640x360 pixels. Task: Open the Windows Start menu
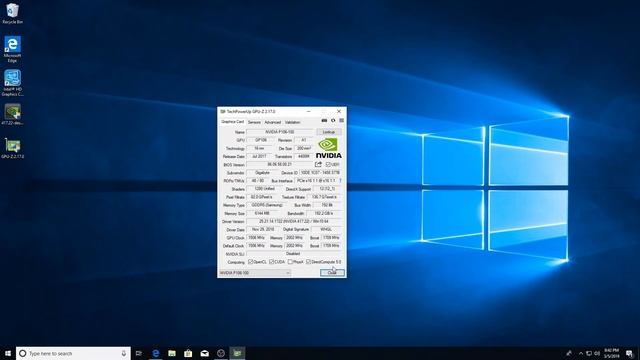(8, 353)
